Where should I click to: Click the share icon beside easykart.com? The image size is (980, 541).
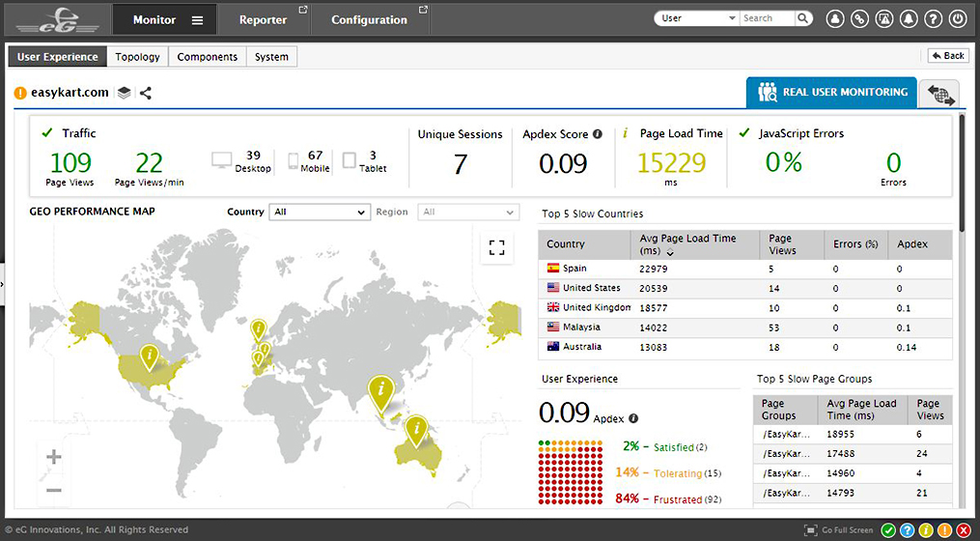(x=146, y=93)
